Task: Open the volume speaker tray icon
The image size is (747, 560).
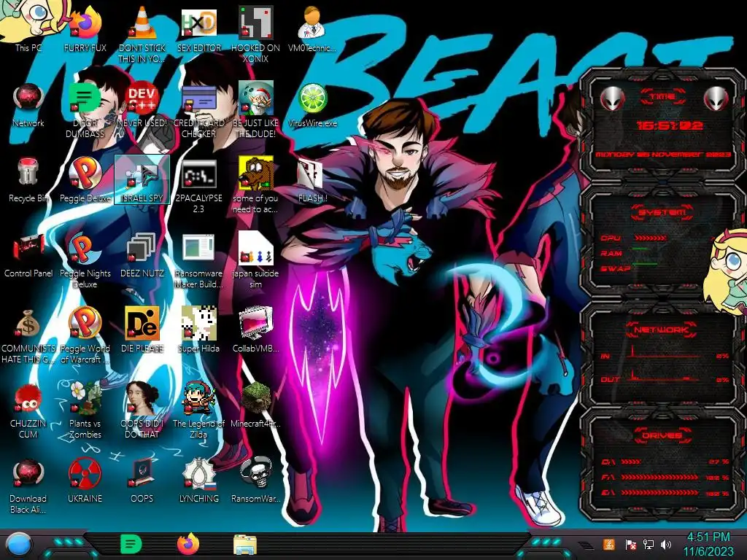Action: (x=666, y=544)
